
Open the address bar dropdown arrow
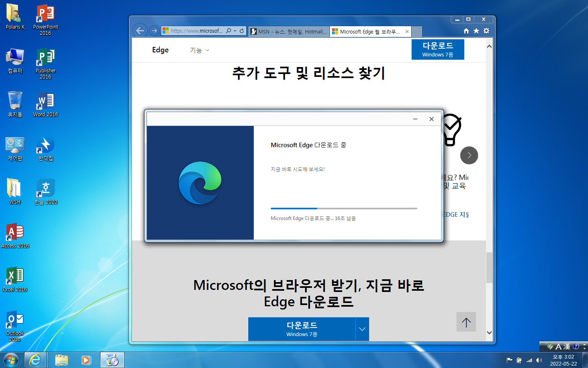tap(235, 31)
